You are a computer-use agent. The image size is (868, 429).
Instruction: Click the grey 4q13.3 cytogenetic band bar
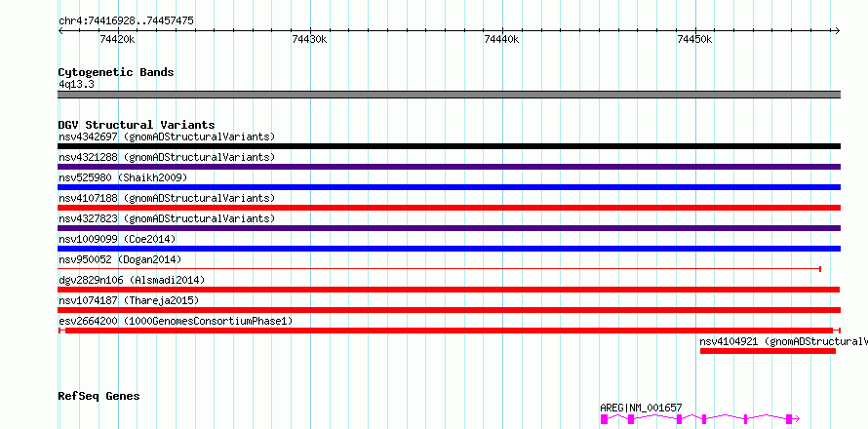click(x=449, y=95)
